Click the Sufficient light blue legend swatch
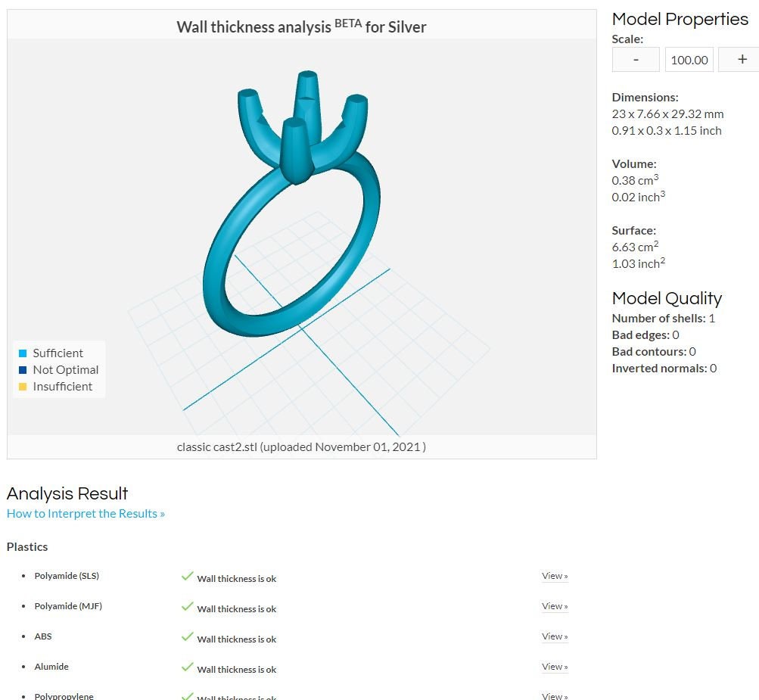Viewport: 759px width, 700px height. click(22, 353)
